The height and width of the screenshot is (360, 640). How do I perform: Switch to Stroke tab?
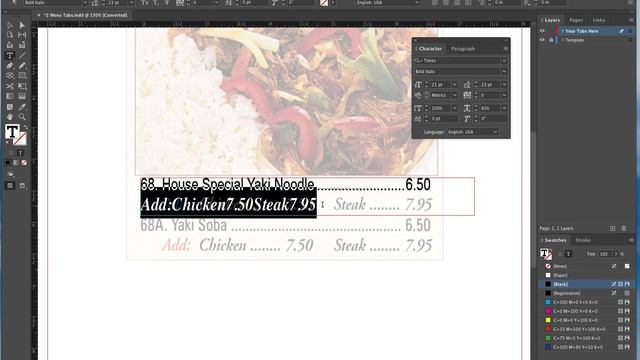[583, 240]
